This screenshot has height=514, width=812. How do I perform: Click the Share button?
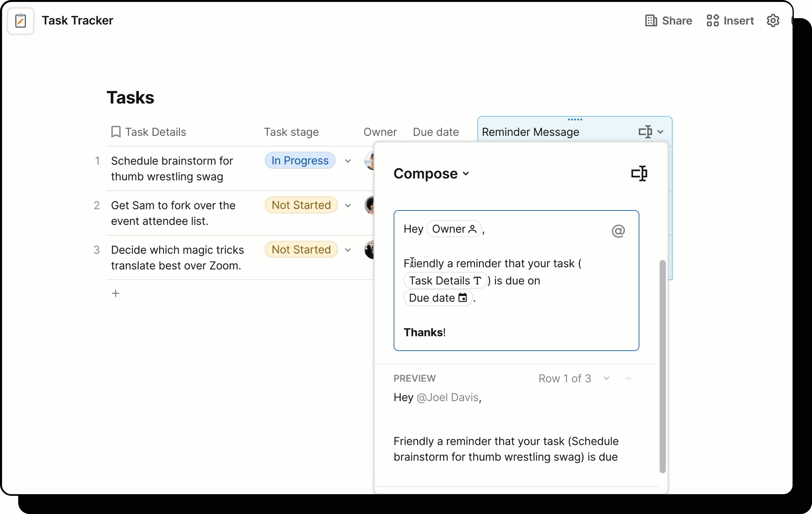668,21
